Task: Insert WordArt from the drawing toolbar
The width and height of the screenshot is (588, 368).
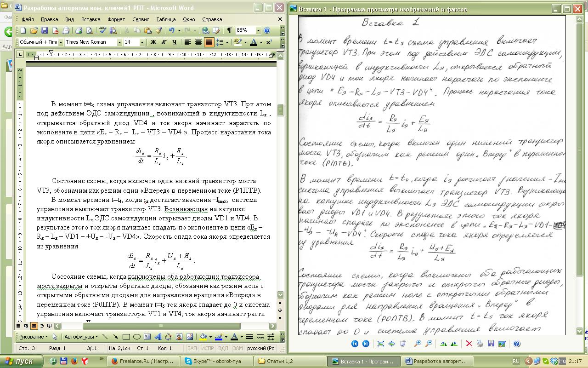Action: pos(158,337)
